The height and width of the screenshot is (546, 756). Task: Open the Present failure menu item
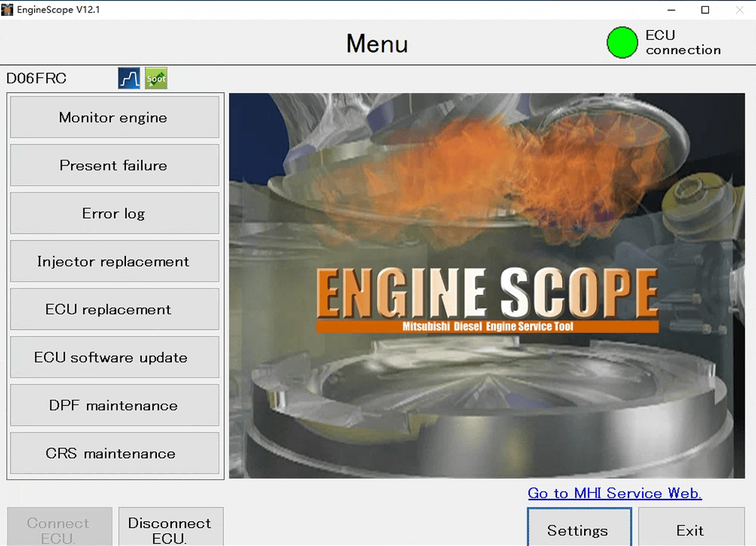coord(114,166)
